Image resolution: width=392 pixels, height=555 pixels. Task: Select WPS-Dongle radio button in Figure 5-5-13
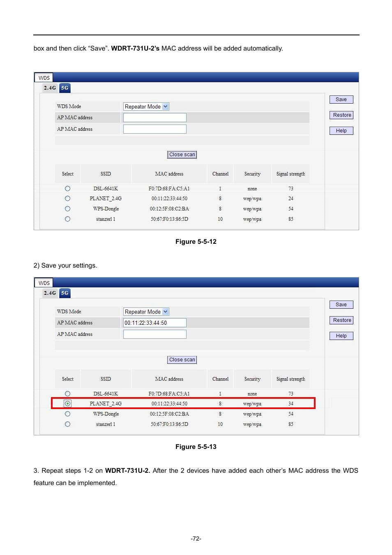(x=67, y=414)
